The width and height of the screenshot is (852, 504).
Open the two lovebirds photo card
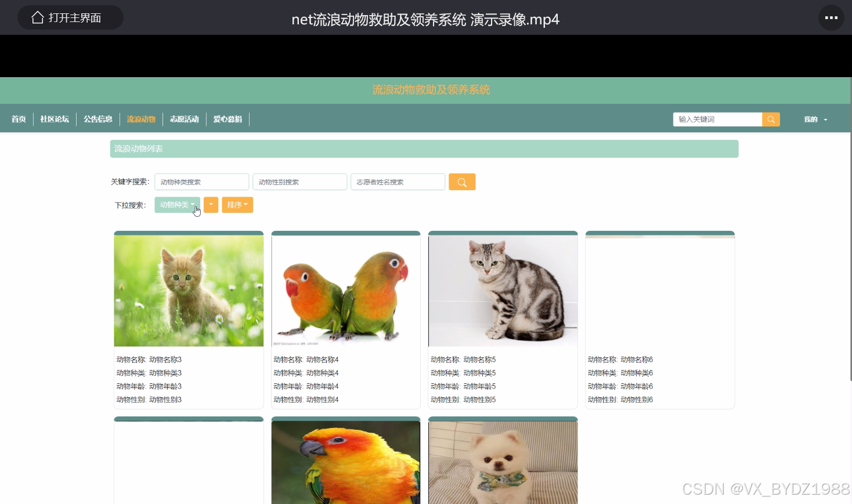coord(346,291)
